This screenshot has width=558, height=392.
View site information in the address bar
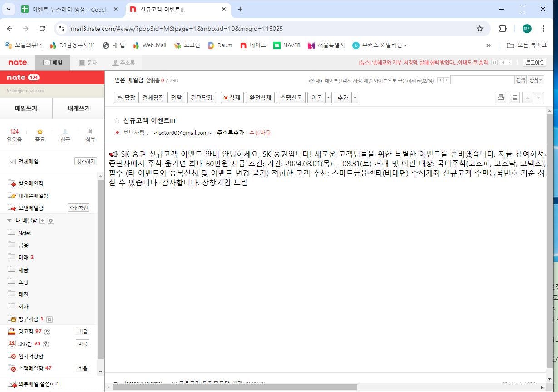click(62, 29)
